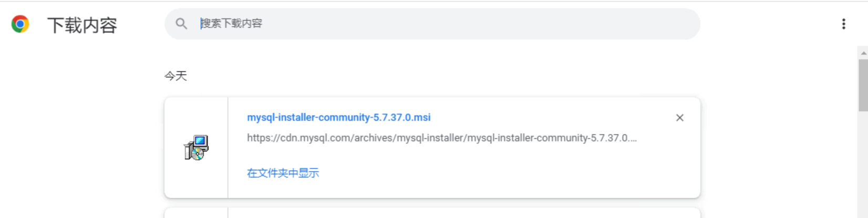Open mysql-installer-community-5.7.37.0.msi file link
The image size is (868, 218).
click(x=338, y=118)
